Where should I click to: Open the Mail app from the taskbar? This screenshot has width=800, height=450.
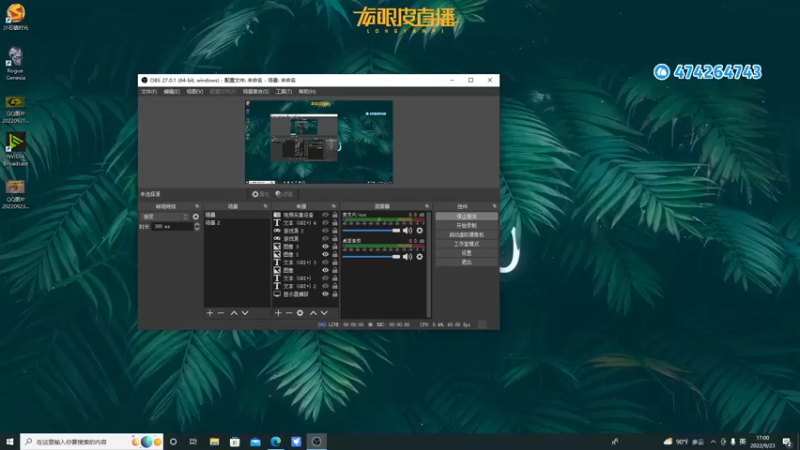pos(255,441)
